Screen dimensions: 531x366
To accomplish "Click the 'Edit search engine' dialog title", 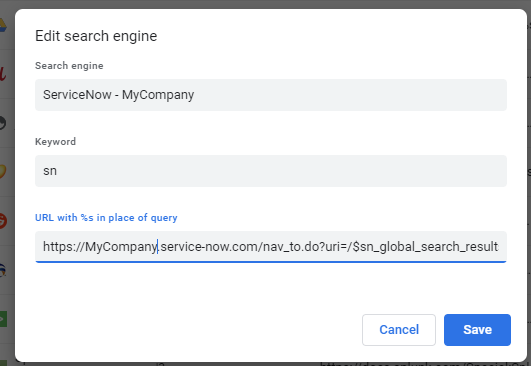I will (96, 36).
